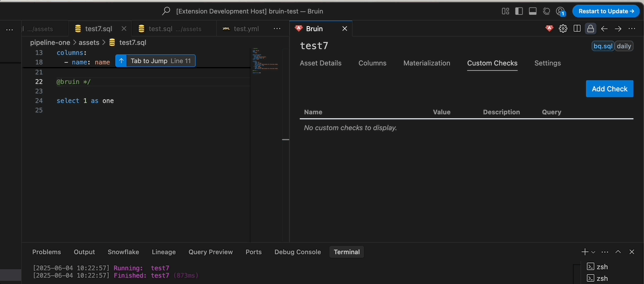
Task: Create new terminal with plus icon
Action: [x=585, y=252]
